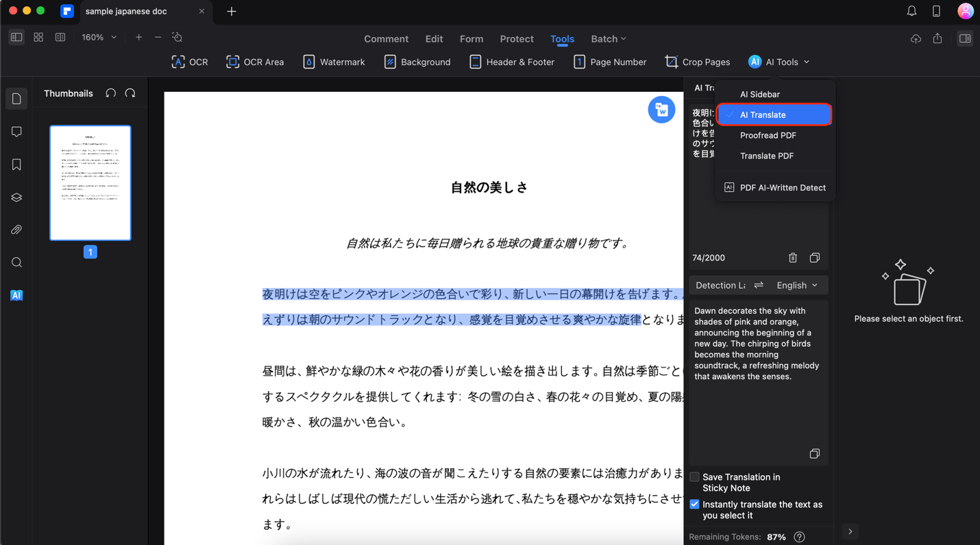
Task: Open the AI panel in left sidebar
Action: tap(16, 295)
